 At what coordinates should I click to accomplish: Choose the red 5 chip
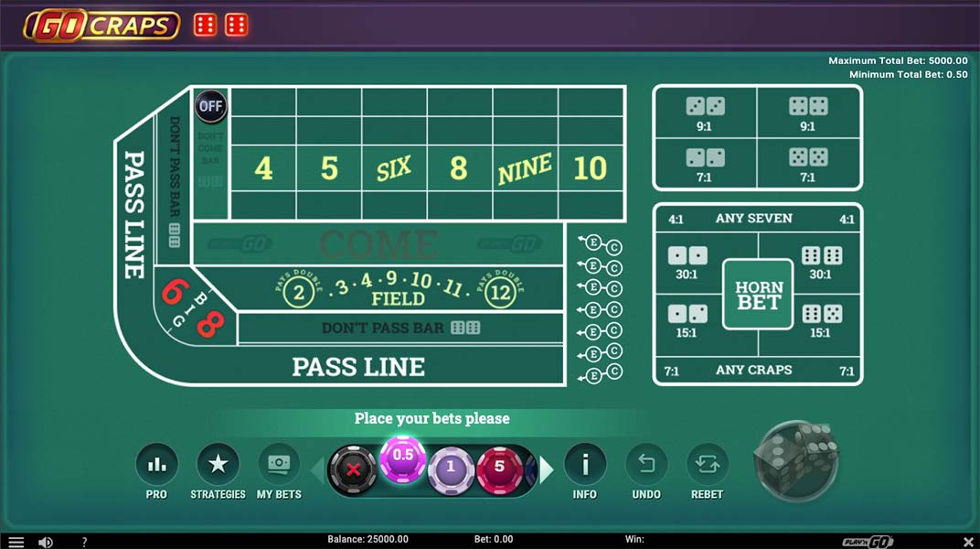[499, 468]
